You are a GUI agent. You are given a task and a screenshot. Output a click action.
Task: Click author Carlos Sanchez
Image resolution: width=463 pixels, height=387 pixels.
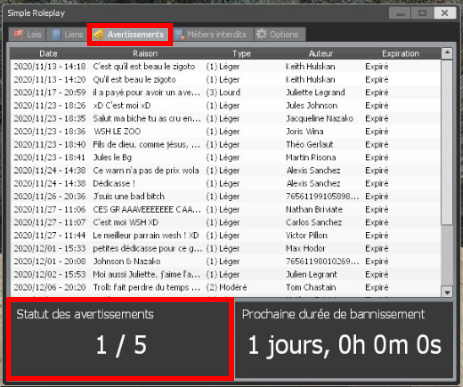point(314,222)
